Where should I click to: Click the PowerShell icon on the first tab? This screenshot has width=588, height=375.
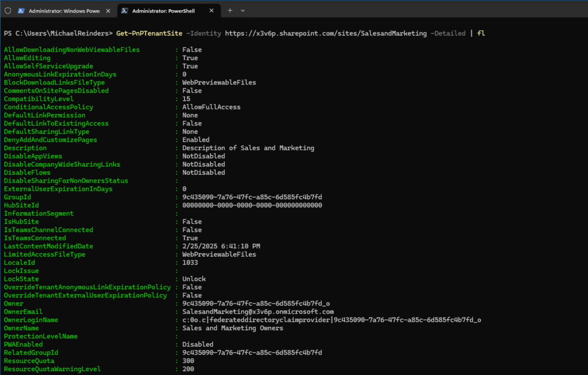[x=21, y=11]
